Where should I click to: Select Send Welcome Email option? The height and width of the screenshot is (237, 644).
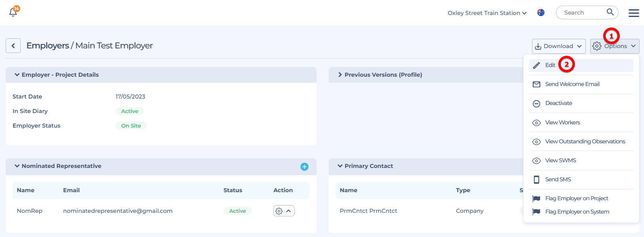(572, 84)
